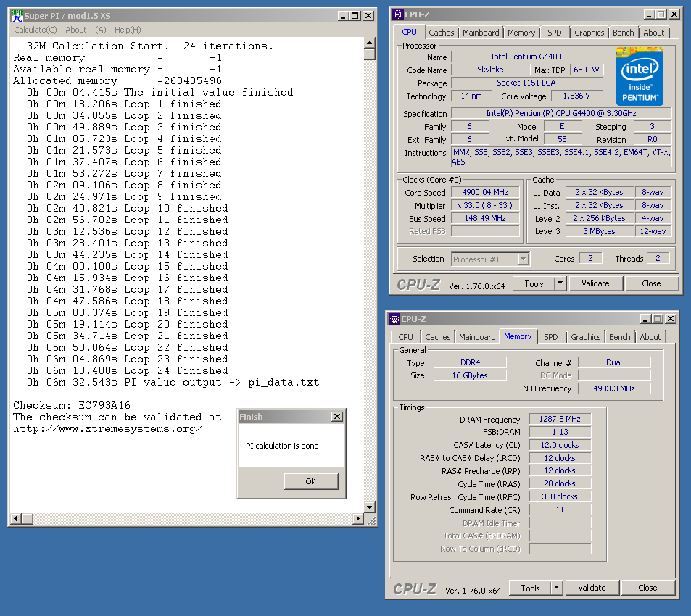The width and height of the screenshot is (691, 616).
Task: Click the Super PI application icon in title bar
Action: [17, 15]
